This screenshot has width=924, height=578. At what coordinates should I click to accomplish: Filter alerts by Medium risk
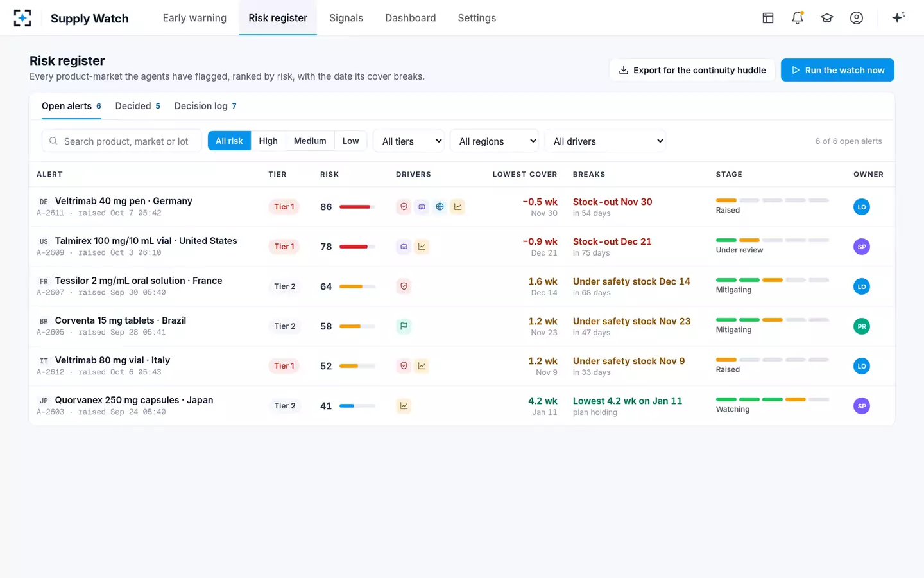click(310, 141)
